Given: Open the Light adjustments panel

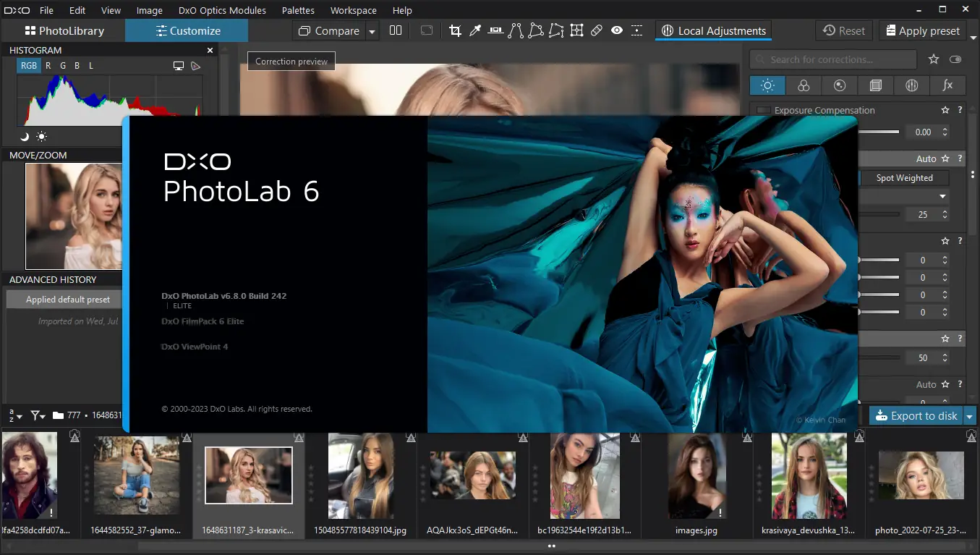Looking at the screenshot, I should tap(767, 85).
